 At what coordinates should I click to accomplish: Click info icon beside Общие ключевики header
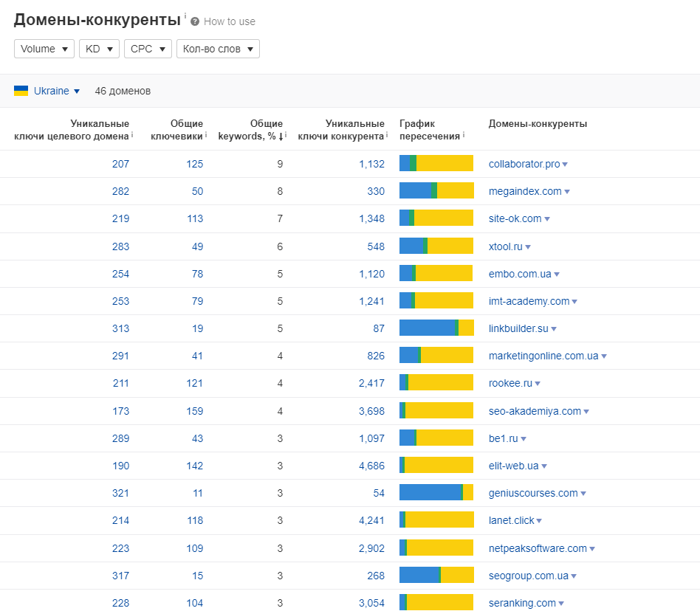[x=206, y=135]
